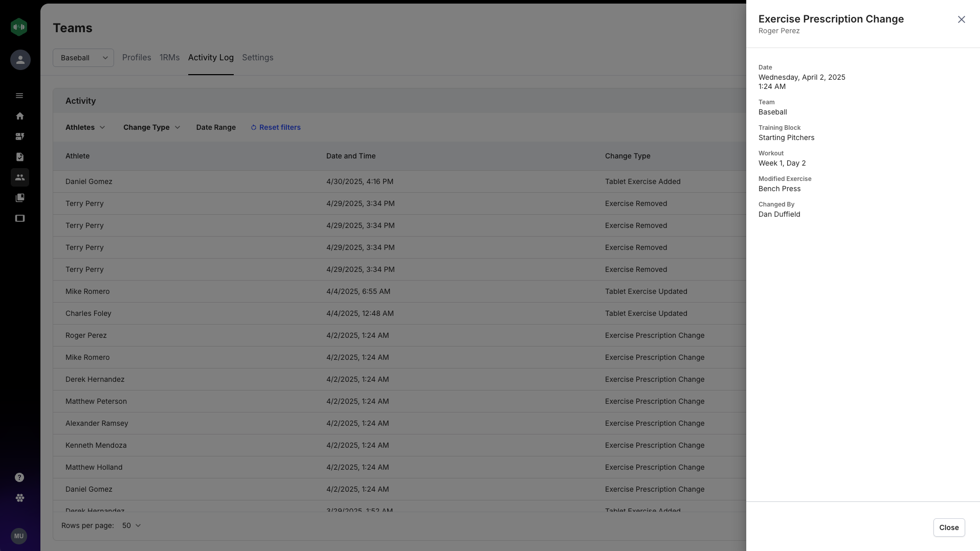Click the 4/4/2025, 6:55 AM date cell
Screen dimensions: 980x551
tap(358, 291)
